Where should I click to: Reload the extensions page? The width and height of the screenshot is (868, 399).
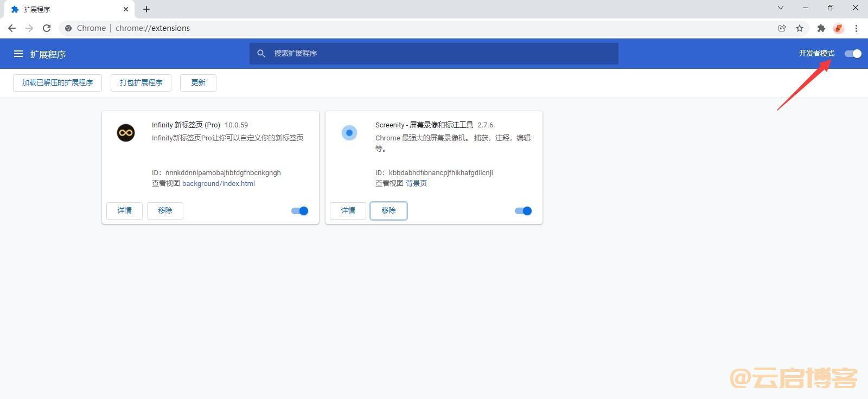[47, 28]
